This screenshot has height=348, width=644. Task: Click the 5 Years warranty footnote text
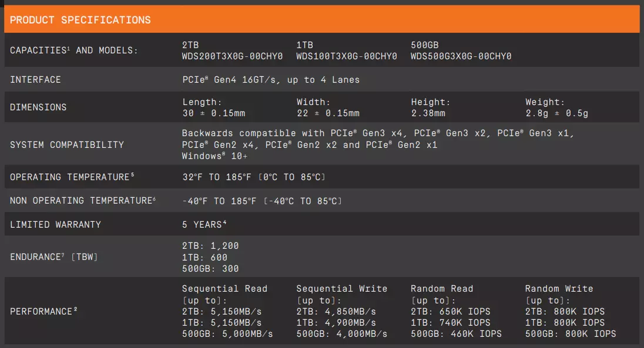tap(204, 225)
